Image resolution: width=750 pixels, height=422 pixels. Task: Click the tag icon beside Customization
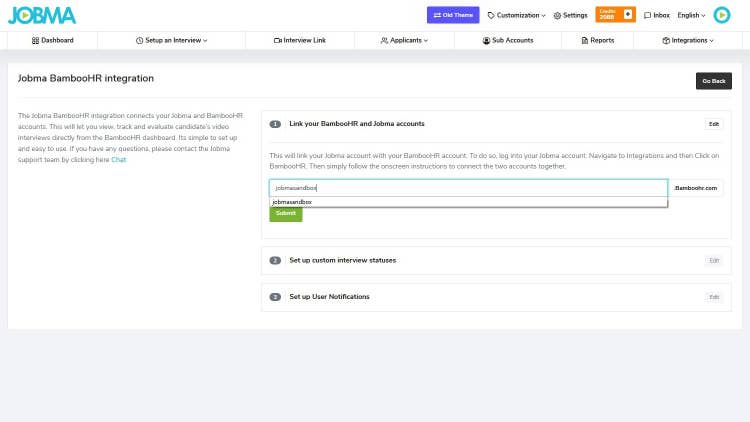tap(491, 16)
